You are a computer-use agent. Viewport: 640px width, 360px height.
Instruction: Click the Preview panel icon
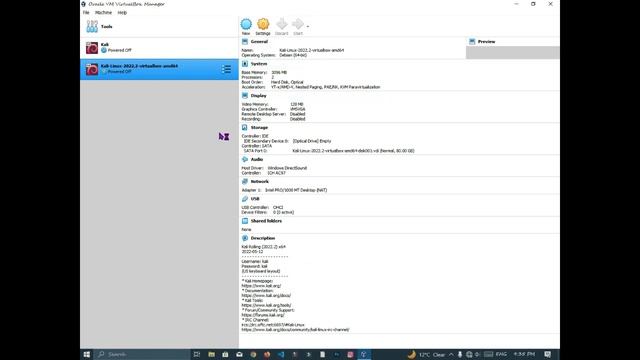click(472, 42)
